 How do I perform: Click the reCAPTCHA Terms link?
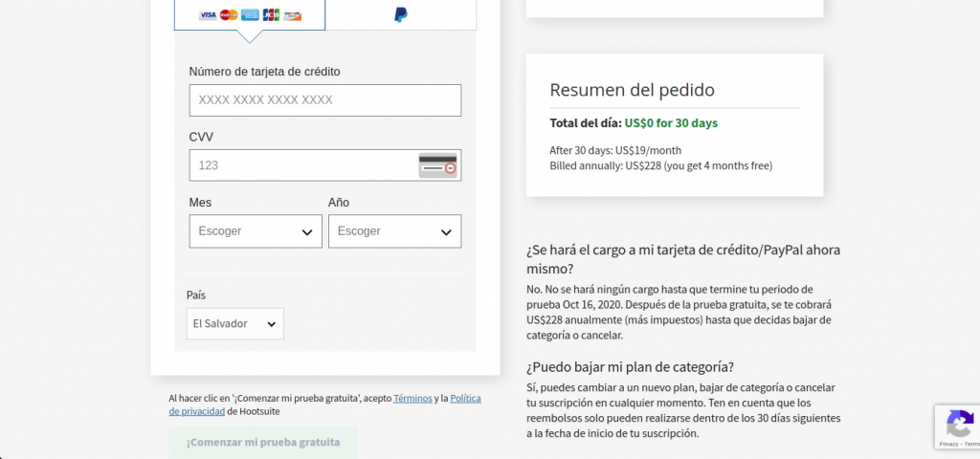pos(969,444)
